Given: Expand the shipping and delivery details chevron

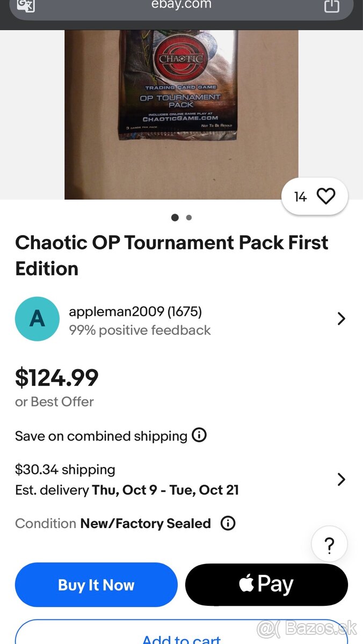Looking at the screenshot, I should click(x=342, y=479).
